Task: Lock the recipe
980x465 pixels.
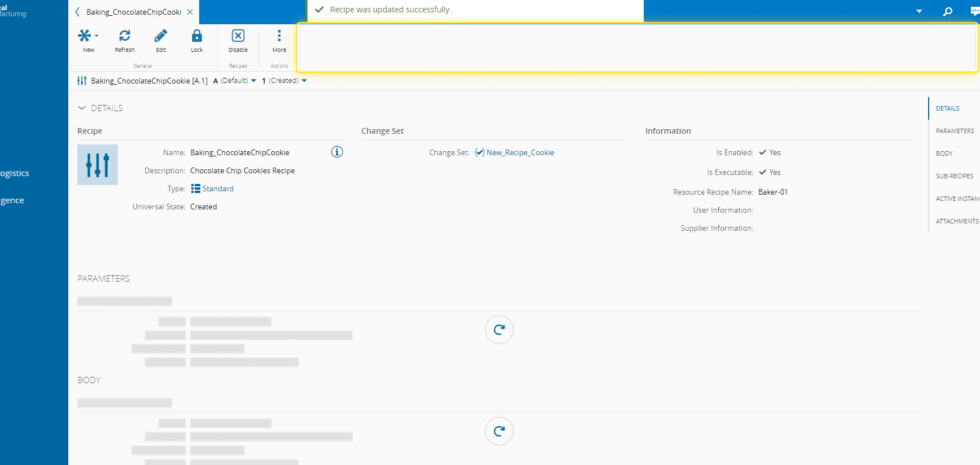Action: click(x=197, y=41)
